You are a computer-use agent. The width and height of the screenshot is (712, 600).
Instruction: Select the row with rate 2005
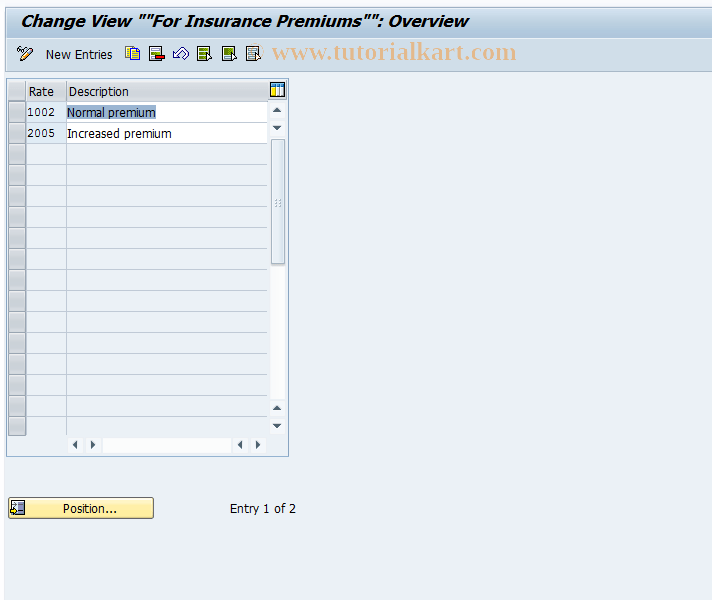click(17, 133)
